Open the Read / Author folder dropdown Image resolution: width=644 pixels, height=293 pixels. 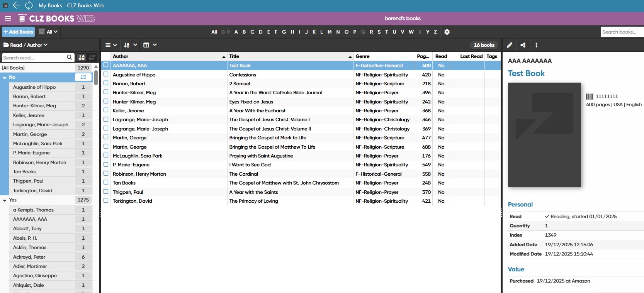tap(25, 45)
